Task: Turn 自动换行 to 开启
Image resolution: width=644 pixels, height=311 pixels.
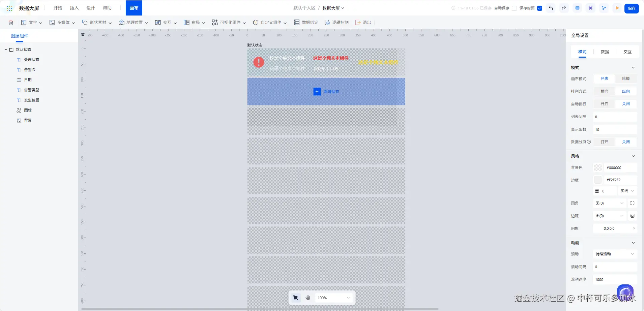Action: pos(604,104)
